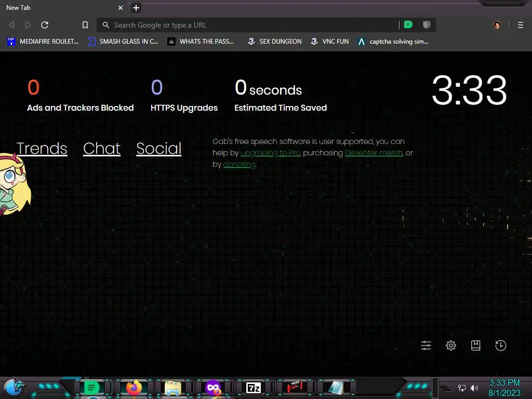Follow the donating link
Image resolution: width=532 pixels, height=399 pixels.
pyautogui.click(x=239, y=164)
